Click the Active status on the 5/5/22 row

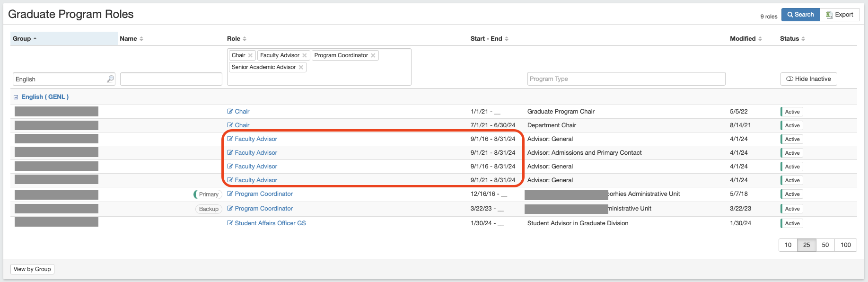tap(792, 112)
